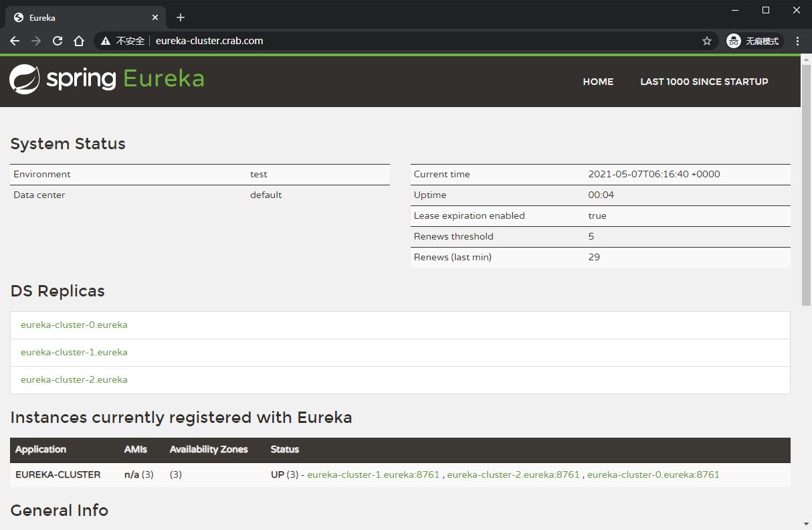Click the AMIs column header

(136, 449)
